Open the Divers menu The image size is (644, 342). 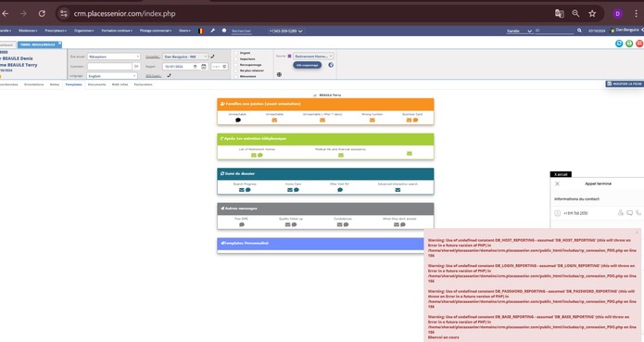pyautogui.click(x=184, y=31)
